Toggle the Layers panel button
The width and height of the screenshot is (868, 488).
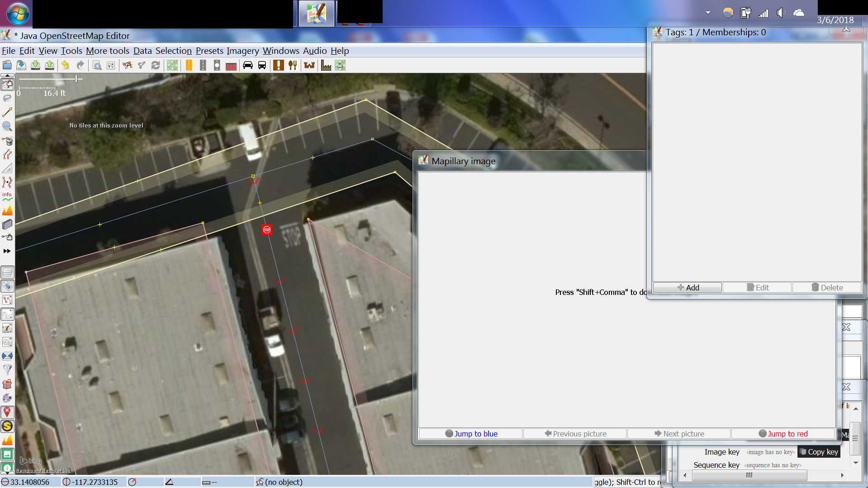pyautogui.click(x=7, y=272)
